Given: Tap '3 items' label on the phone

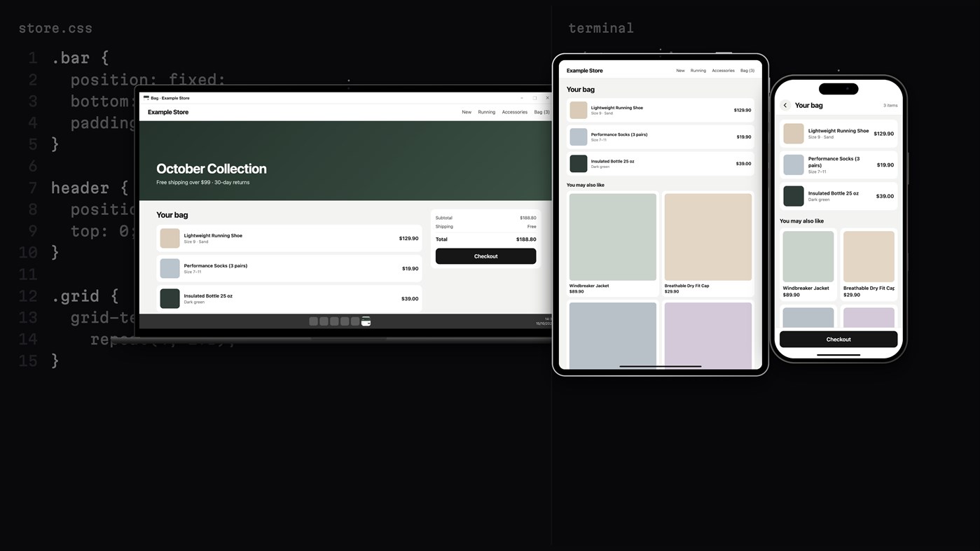Looking at the screenshot, I should pyautogui.click(x=890, y=106).
